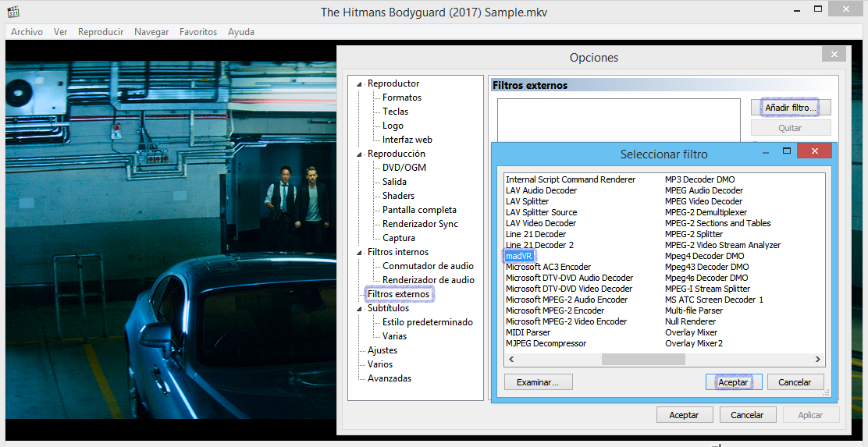This screenshot has width=868, height=447.
Task: Minimize the Seleccionar filtro dialog
Action: [x=767, y=151]
